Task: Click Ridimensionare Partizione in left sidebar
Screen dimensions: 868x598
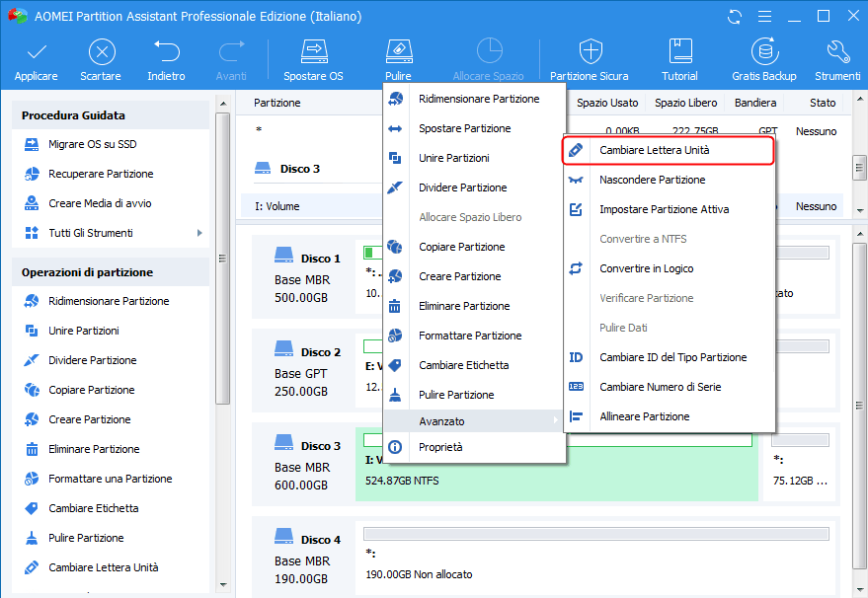Action: (x=111, y=301)
